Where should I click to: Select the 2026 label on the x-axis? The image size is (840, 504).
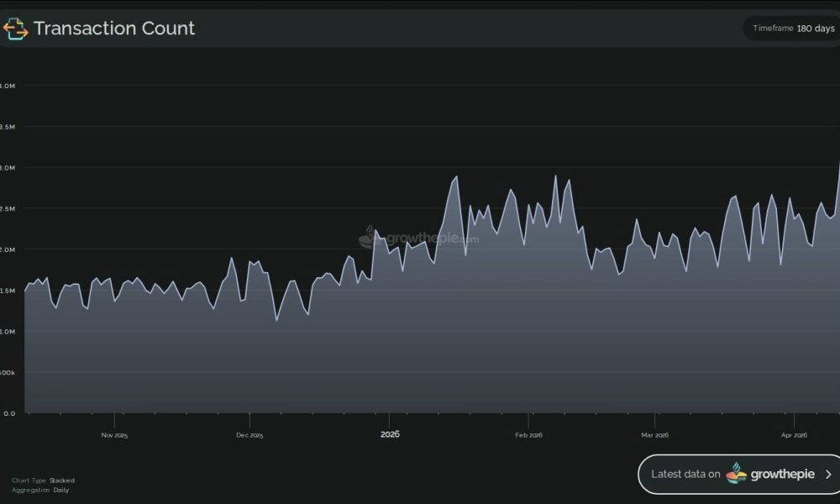pos(390,434)
